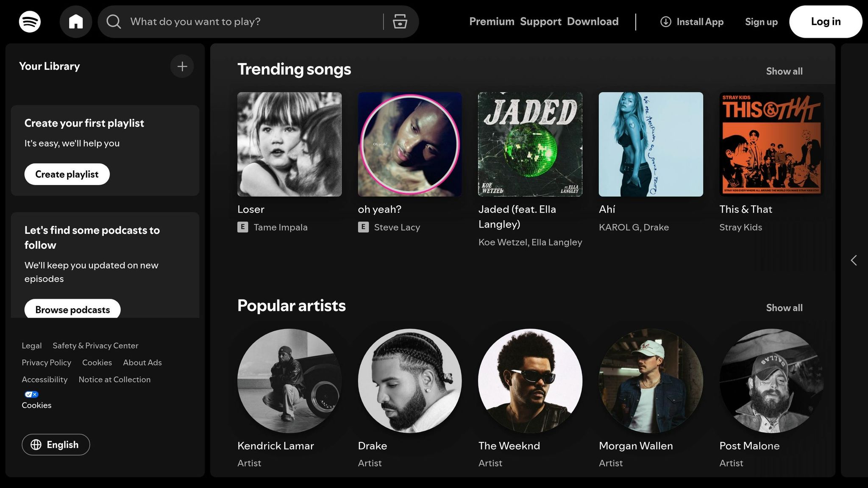Click the Legal footer link
The width and height of the screenshot is (868, 488).
pyautogui.click(x=32, y=346)
